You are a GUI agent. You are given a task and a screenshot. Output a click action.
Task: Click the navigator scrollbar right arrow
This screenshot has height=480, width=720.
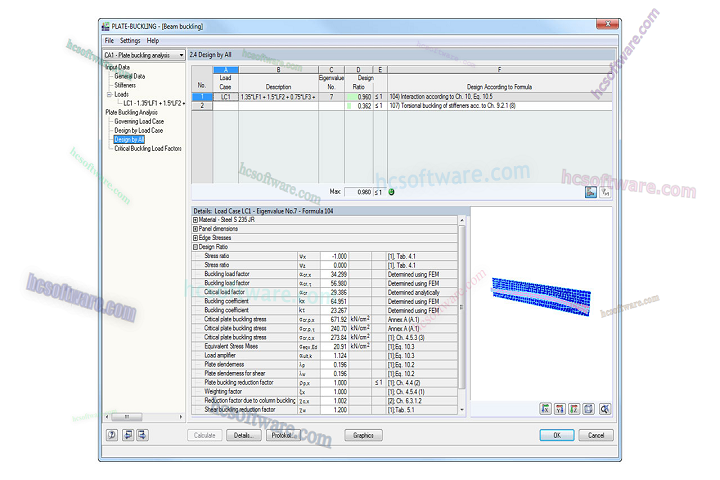181,417
